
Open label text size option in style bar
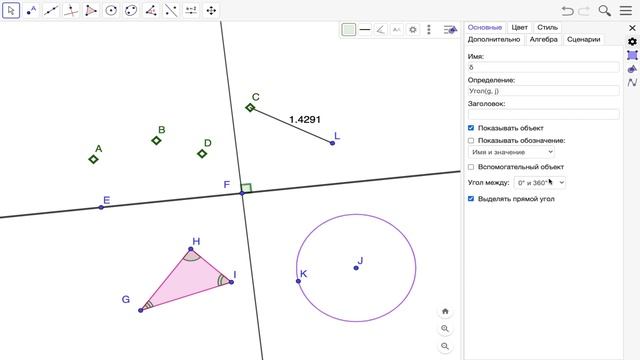396,29
